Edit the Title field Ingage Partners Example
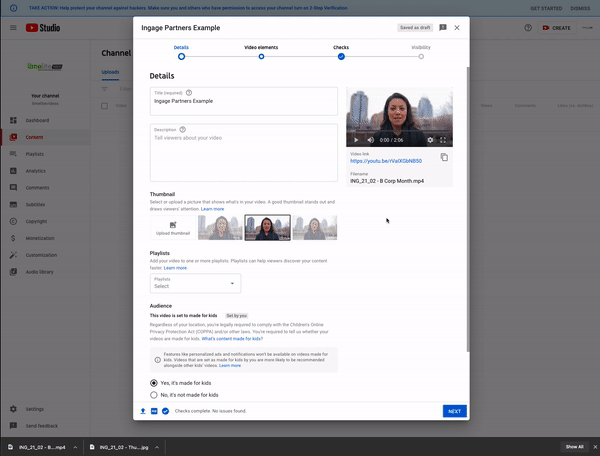Viewport: 600px width, 456px height. 244,101
